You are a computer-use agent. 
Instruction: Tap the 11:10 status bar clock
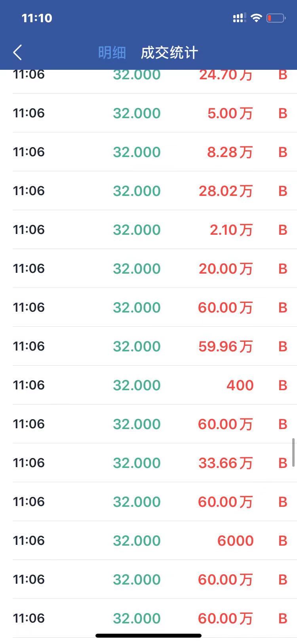(37, 18)
